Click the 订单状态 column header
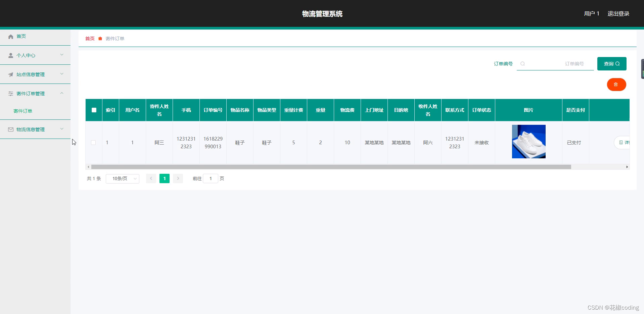Viewport: 644px width, 314px height. click(481, 110)
